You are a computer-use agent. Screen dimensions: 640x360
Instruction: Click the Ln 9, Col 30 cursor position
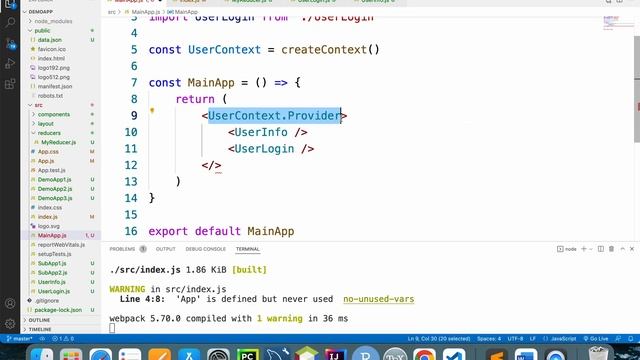[x=439, y=339]
